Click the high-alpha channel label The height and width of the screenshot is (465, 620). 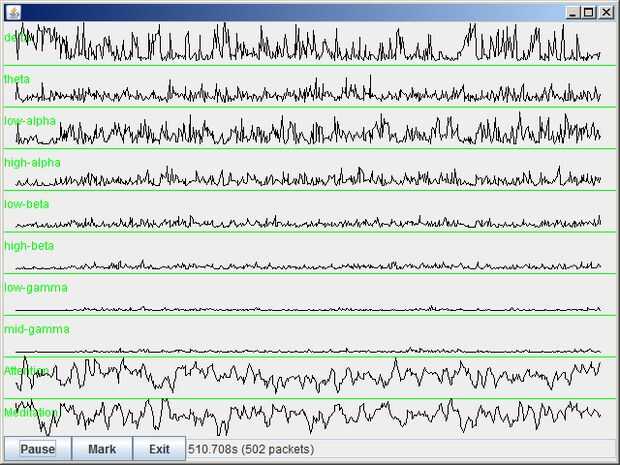32,163
